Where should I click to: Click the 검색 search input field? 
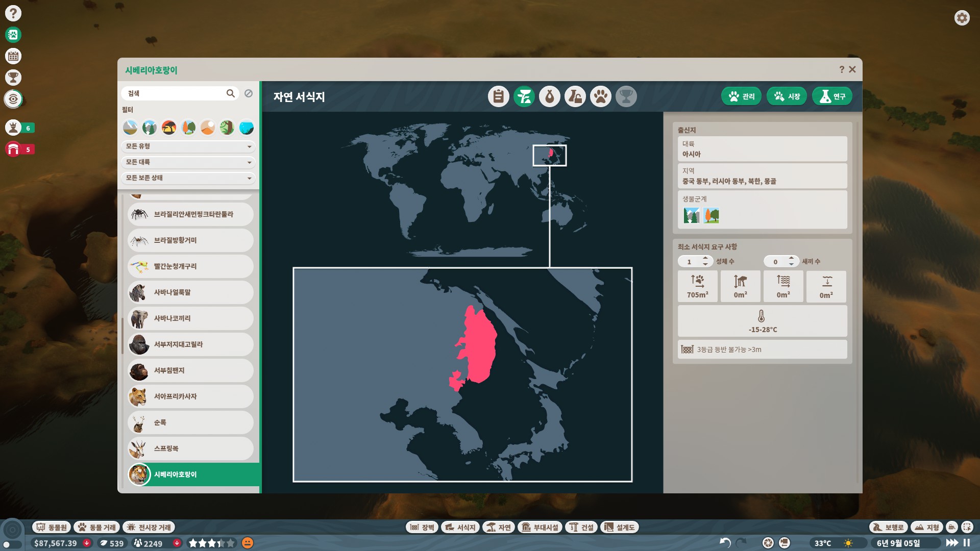coord(174,93)
